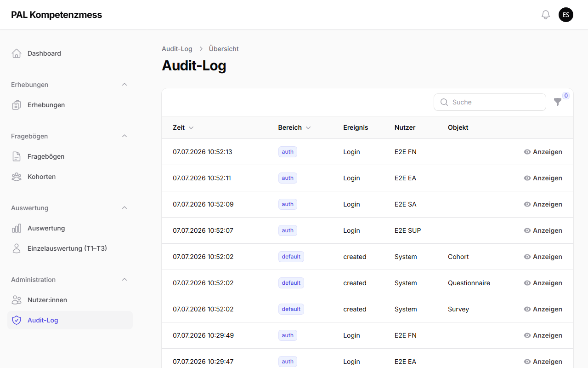The image size is (588, 368).
Task: Click timestamp 07.07.2026 10:29:49
Action: (203, 335)
